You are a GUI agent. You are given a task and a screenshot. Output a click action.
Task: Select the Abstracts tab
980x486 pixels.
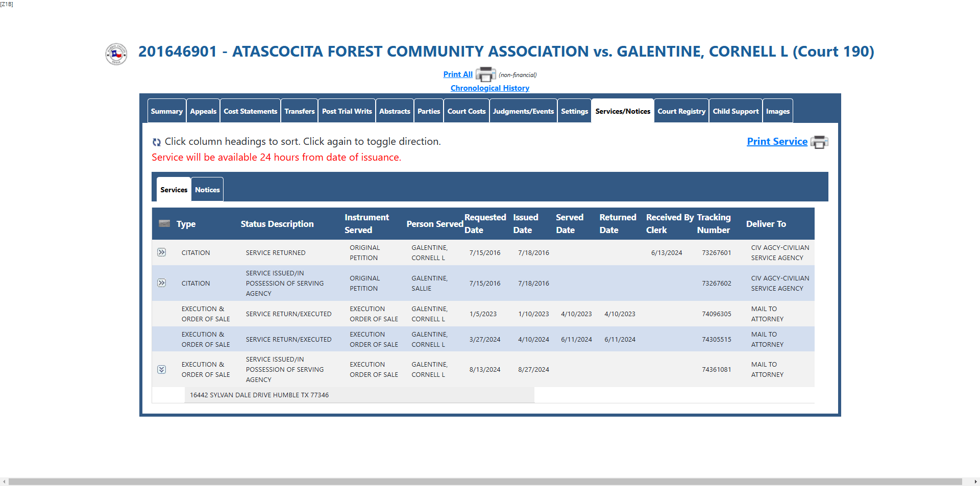(395, 111)
